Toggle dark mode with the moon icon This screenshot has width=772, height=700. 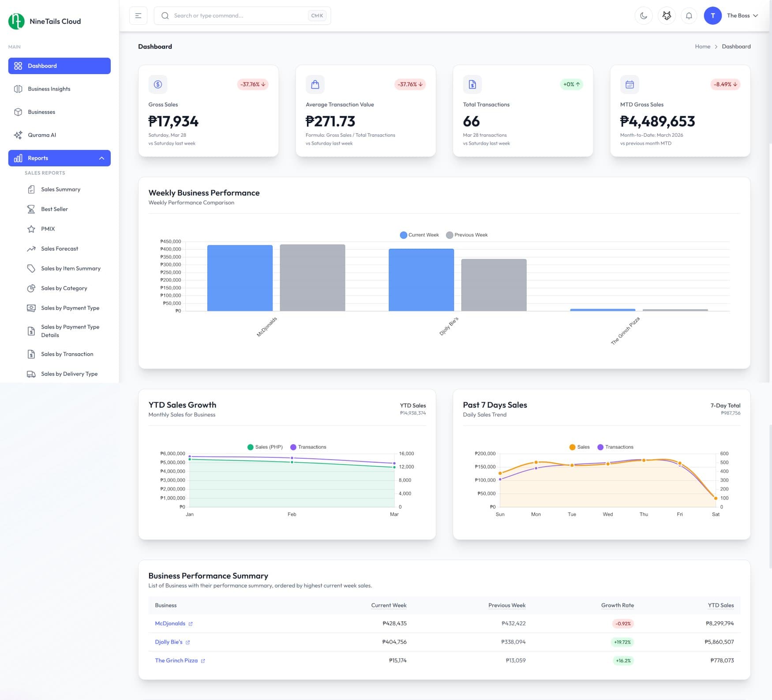644,15
